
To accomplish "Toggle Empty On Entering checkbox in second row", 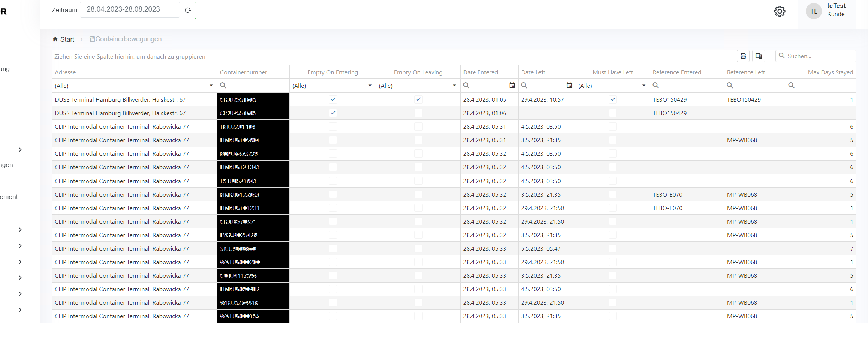I will pyautogui.click(x=333, y=113).
